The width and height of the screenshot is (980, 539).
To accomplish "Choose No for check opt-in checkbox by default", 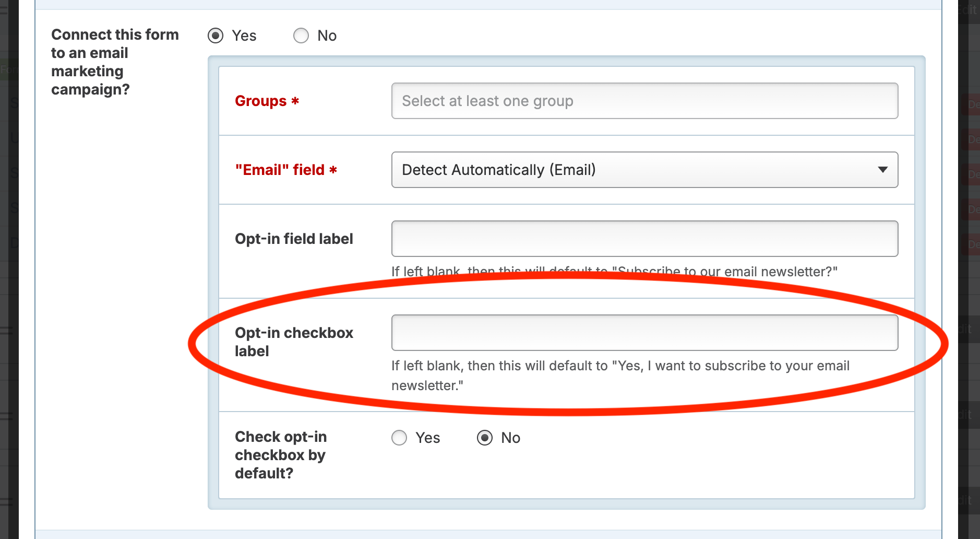I will pyautogui.click(x=485, y=438).
